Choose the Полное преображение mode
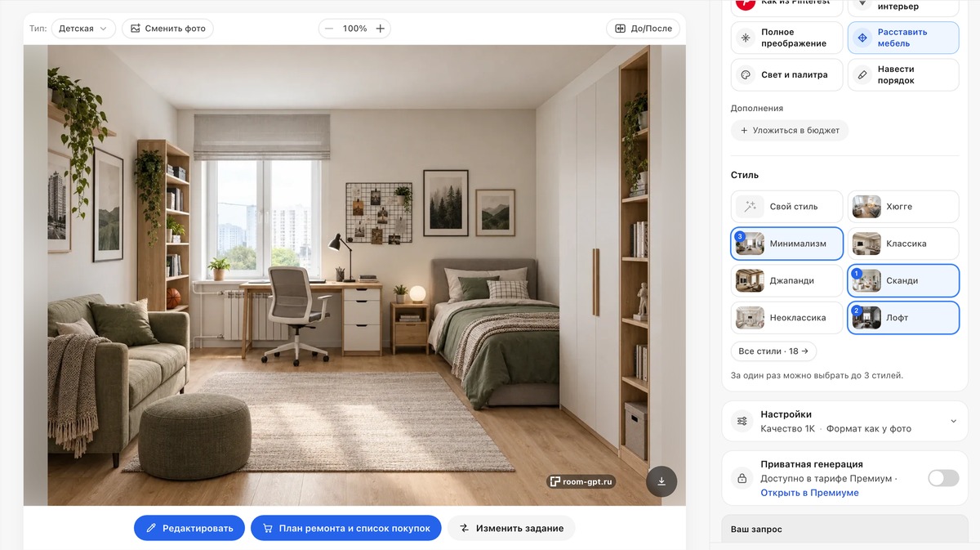The height and width of the screenshot is (550, 980). [786, 38]
